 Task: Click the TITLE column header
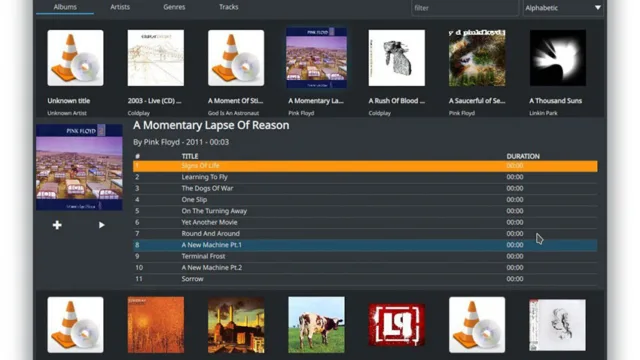[190, 156]
